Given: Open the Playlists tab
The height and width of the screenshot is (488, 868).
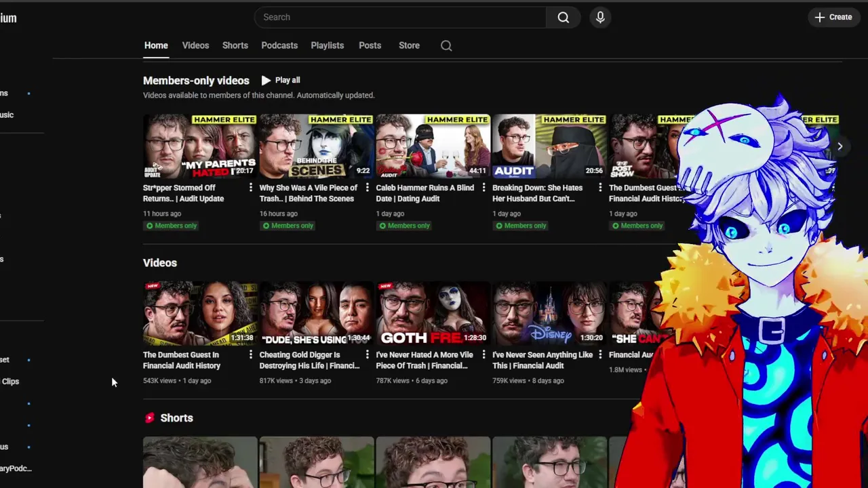Looking at the screenshot, I should pyautogui.click(x=328, y=45).
